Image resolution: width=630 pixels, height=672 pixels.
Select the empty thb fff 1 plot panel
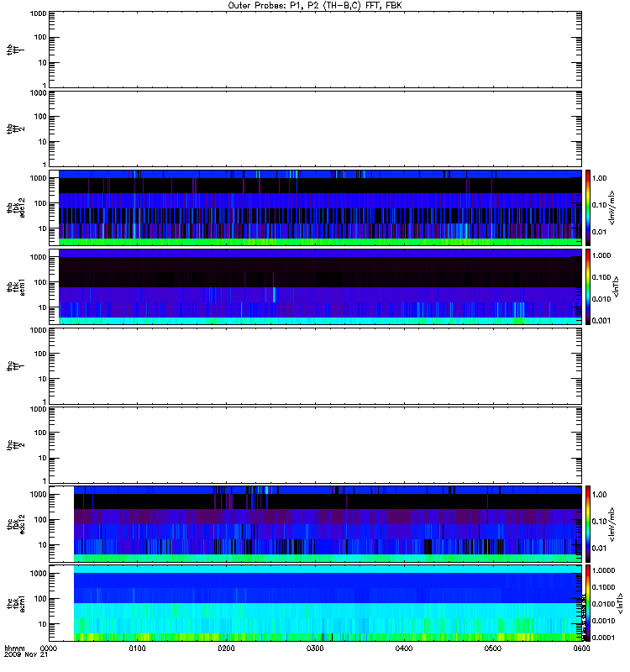pos(316,50)
